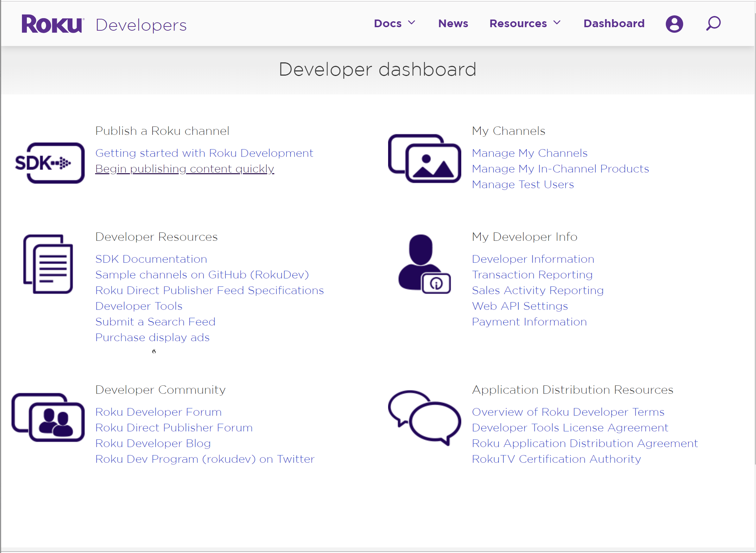Go to Dashboard in navigation
This screenshot has width=756, height=553.
614,23
